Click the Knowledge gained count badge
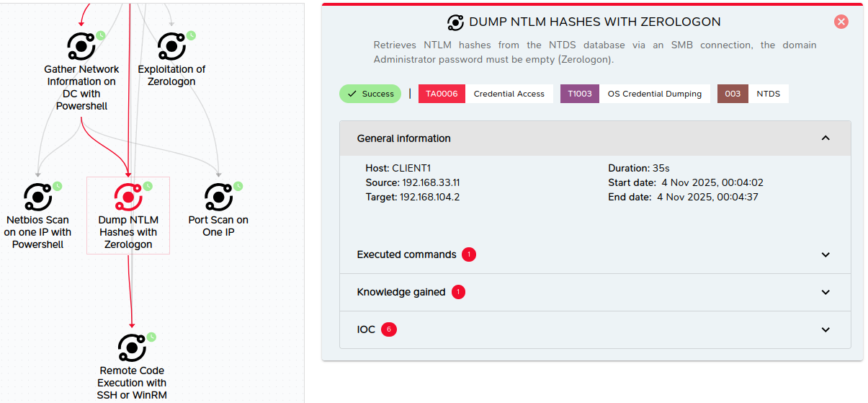Viewport: 868px width, 403px height. (459, 292)
